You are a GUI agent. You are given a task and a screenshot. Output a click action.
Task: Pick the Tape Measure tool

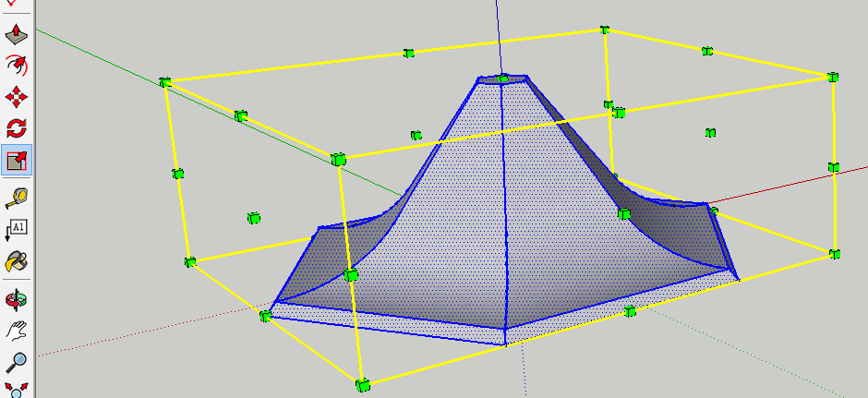click(x=17, y=199)
